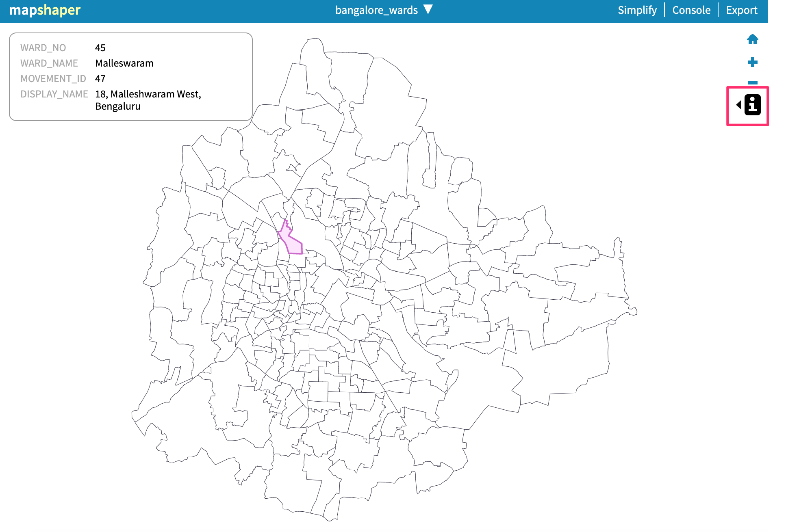Image resolution: width=786 pixels, height=532 pixels.
Task: Open the bangalore_wards layer dropdown
Action: (x=376, y=10)
